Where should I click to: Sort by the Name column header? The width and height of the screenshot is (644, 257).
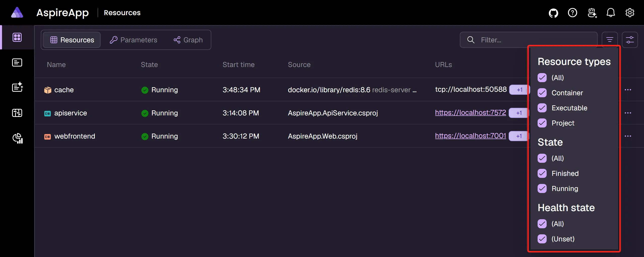tap(56, 65)
